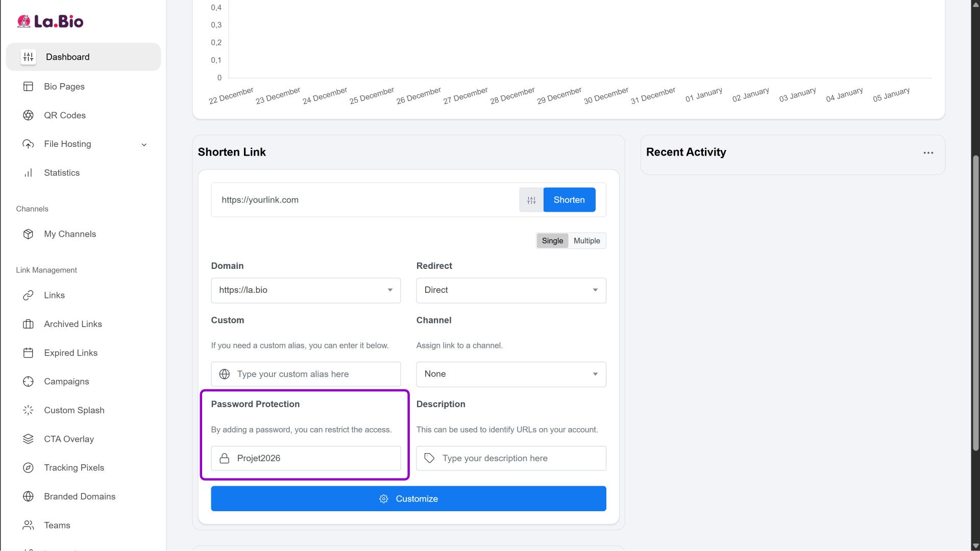Open the Channel dropdown set to None
The height and width of the screenshot is (551, 980).
[511, 374]
